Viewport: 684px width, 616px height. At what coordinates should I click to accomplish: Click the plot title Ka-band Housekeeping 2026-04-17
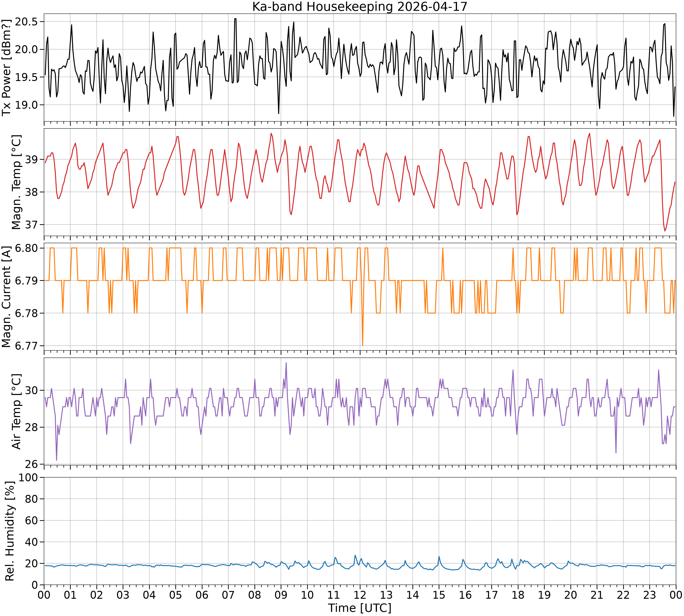pyautogui.click(x=360, y=6)
